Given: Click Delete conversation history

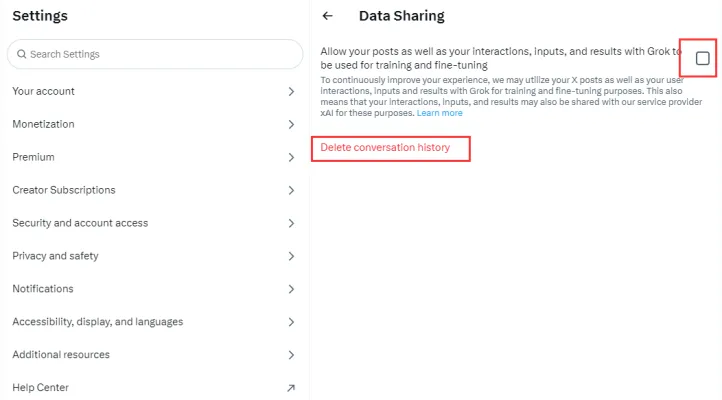Looking at the screenshot, I should coord(385,148).
